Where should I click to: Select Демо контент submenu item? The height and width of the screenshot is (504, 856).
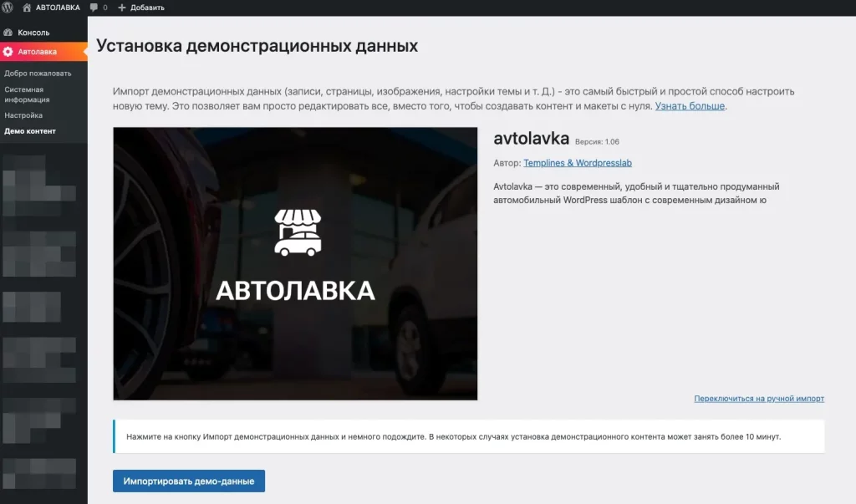click(30, 131)
